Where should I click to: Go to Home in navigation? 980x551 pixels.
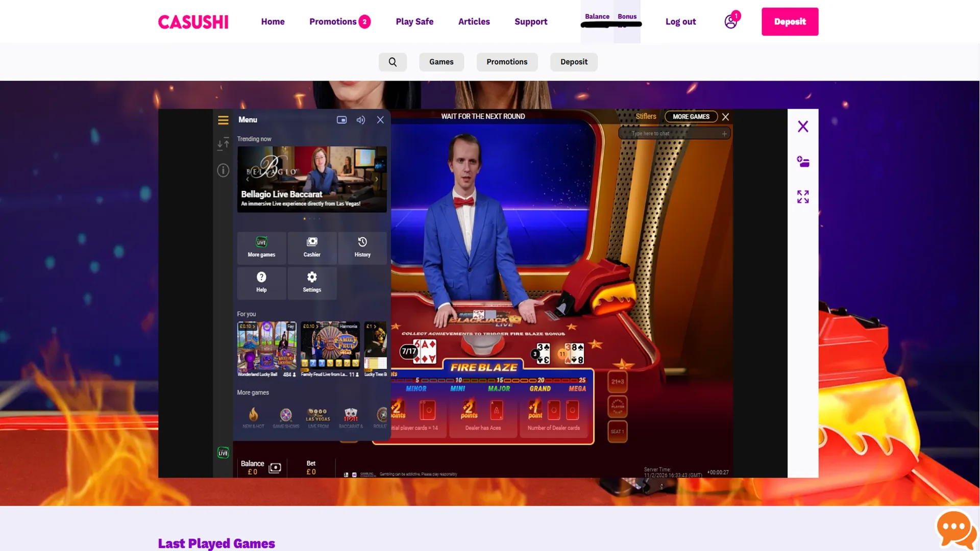click(273, 21)
